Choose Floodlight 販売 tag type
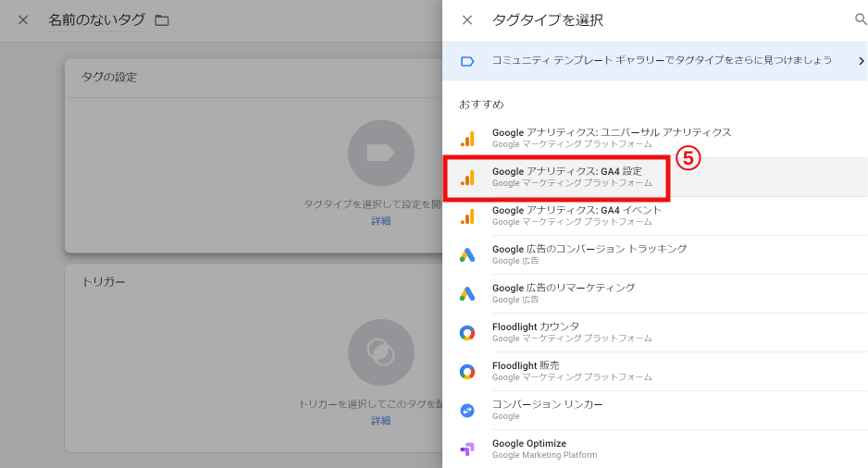868x468 pixels. [655, 371]
